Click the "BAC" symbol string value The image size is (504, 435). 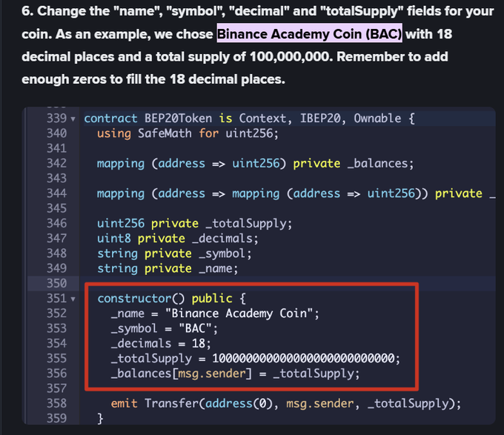[195, 328]
